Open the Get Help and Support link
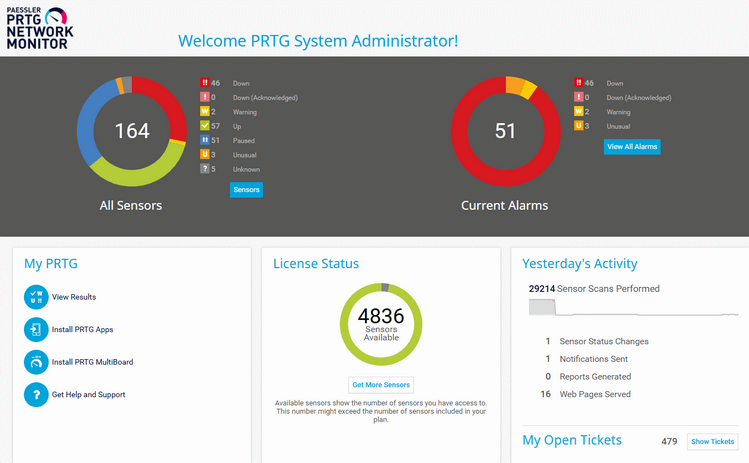This screenshot has height=463, width=749. [x=88, y=395]
